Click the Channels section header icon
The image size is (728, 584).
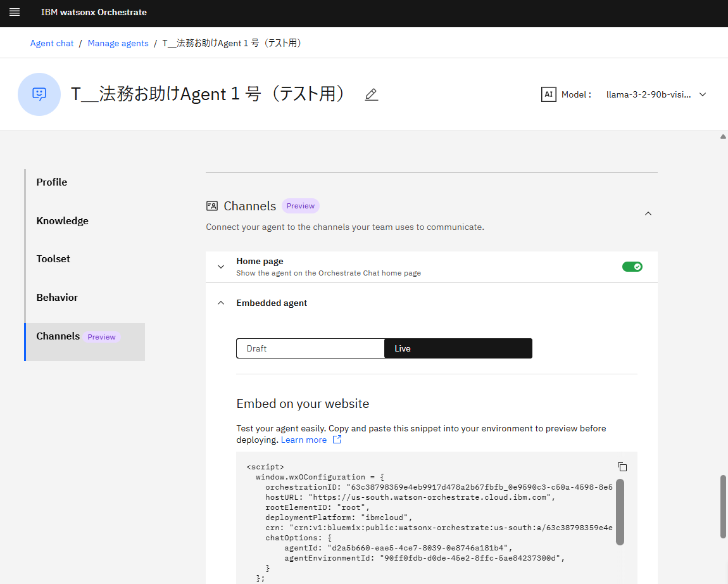212,206
